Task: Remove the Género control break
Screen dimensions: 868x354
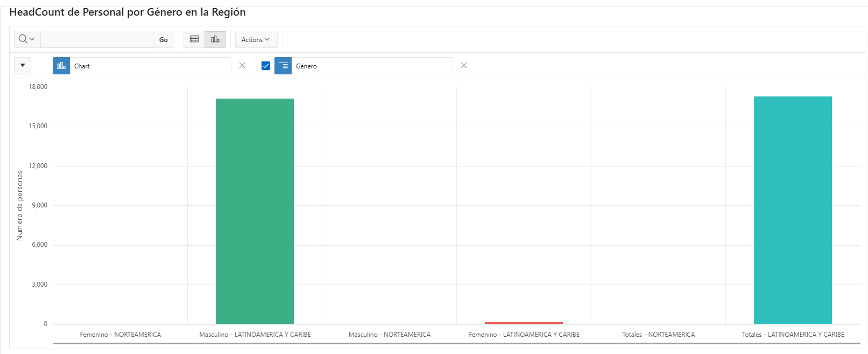Action: click(464, 66)
